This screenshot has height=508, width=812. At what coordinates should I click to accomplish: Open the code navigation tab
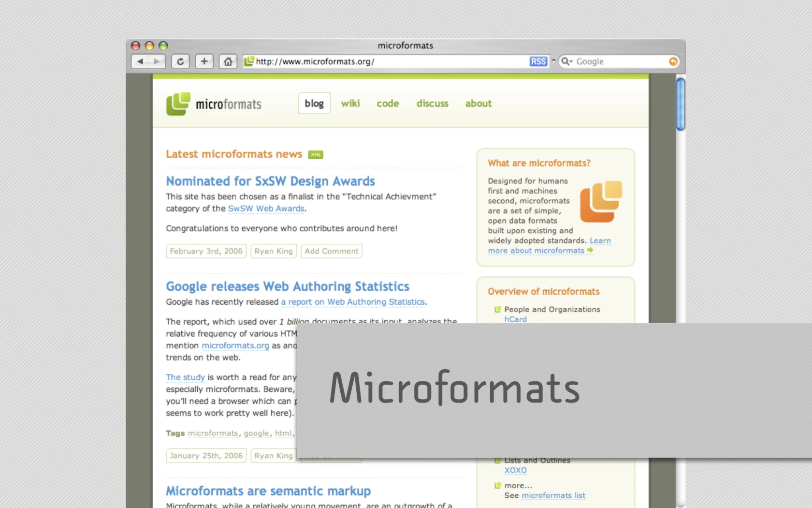point(388,103)
